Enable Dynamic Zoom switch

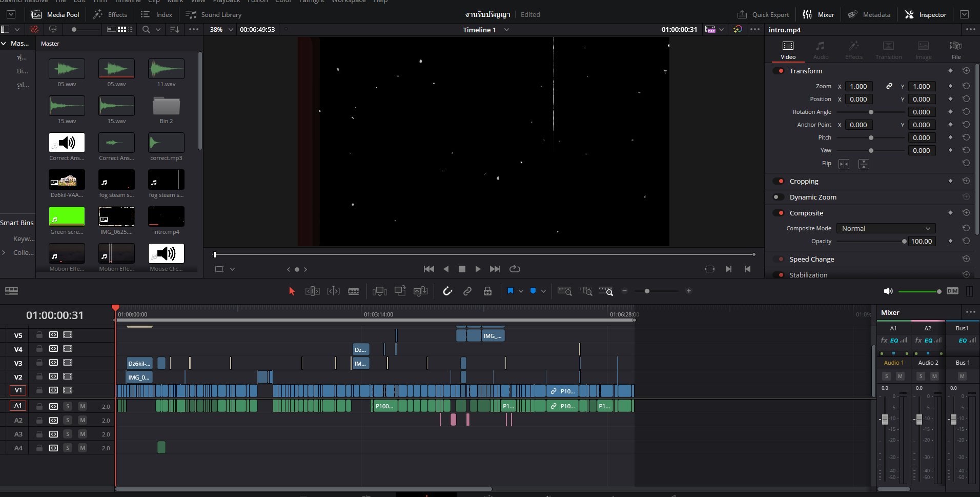779,197
